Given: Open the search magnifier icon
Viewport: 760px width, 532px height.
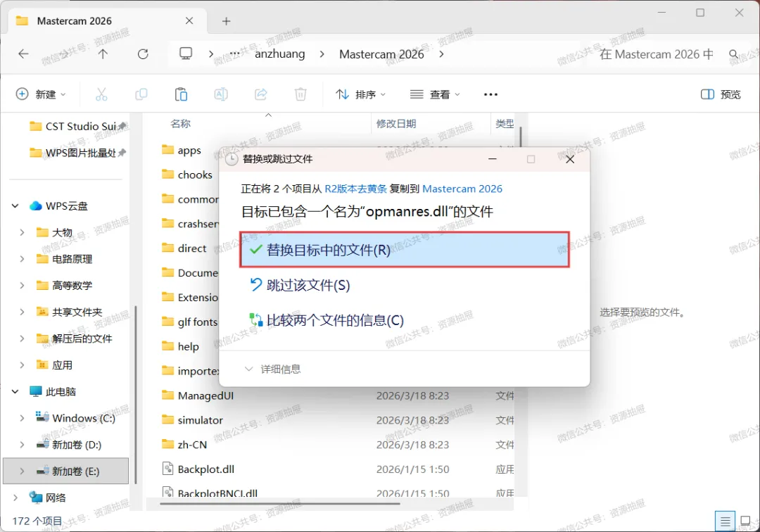Looking at the screenshot, I should [x=734, y=53].
